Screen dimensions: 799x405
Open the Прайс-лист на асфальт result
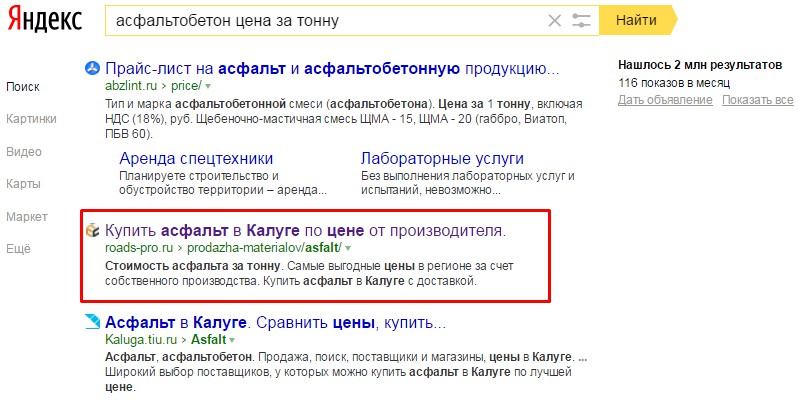(332, 68)
